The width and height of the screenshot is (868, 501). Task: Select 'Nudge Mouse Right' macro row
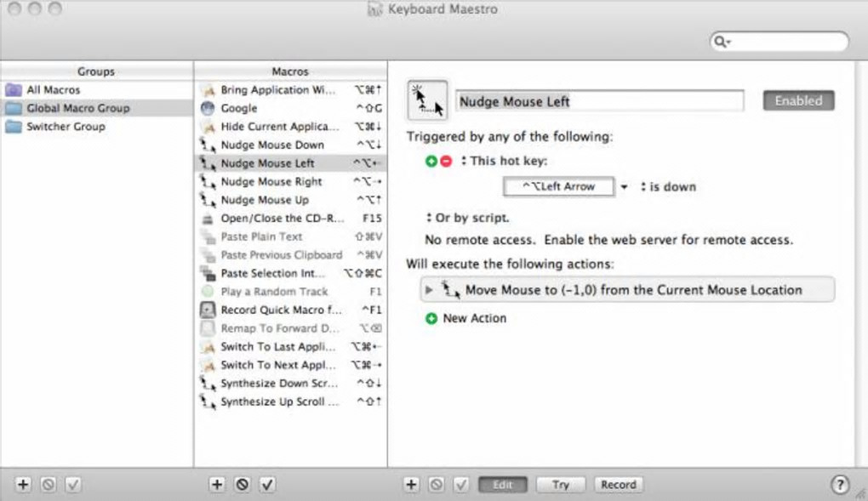(x=291, y=181)
